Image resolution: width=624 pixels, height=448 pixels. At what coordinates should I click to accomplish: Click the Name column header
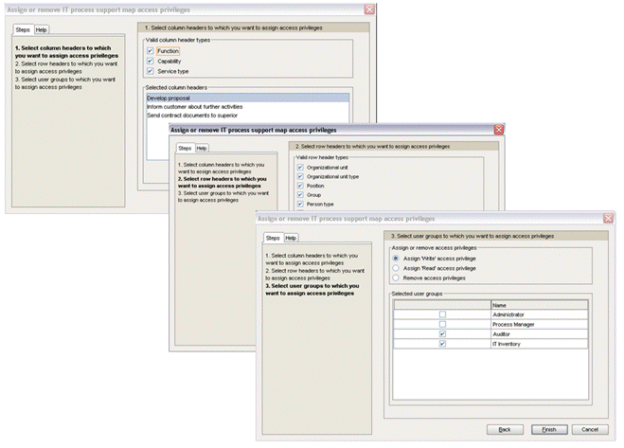[539, 305]
